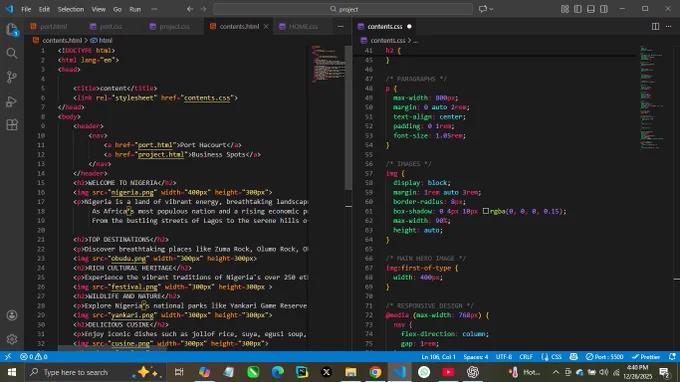Open Manage gear settings
Viewport: 680px width, 382px height.
tap(12, 339)
